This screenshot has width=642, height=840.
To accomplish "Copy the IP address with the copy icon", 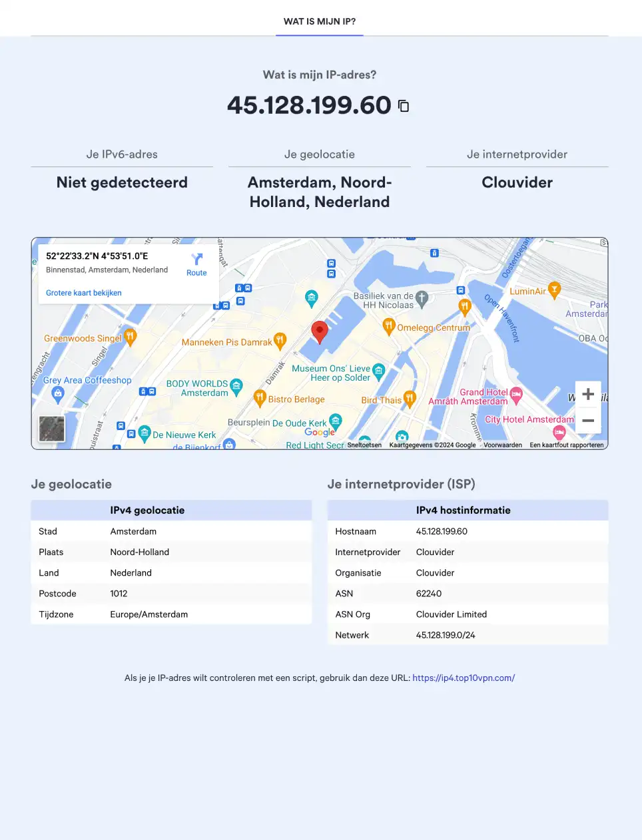I will (404, 106).
